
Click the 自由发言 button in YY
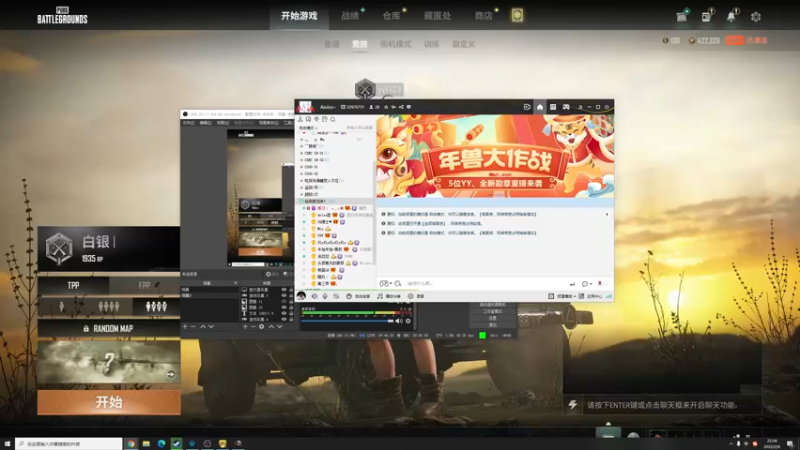click(358, 296)
